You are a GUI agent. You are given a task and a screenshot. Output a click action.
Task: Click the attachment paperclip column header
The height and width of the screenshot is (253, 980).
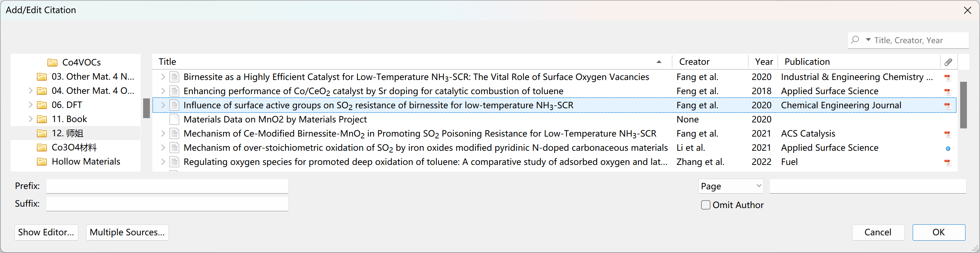948,62
